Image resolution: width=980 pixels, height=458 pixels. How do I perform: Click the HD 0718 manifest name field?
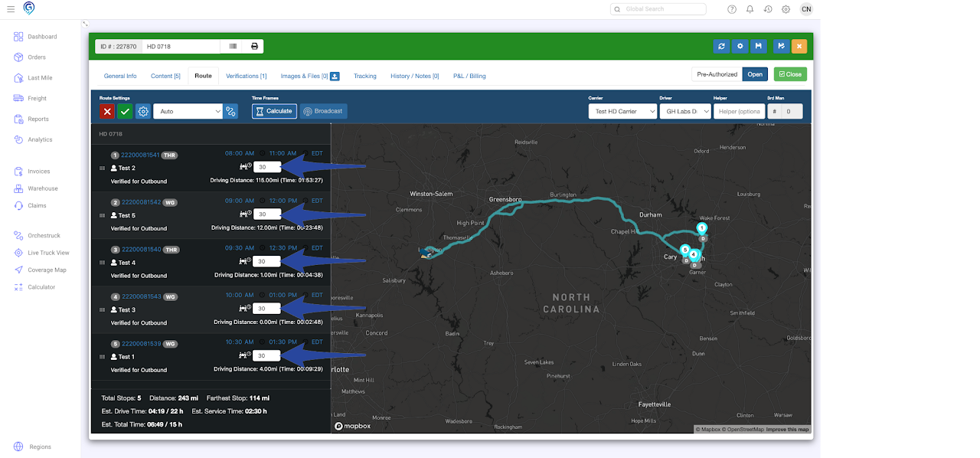pyautogui.click(x=182, y=47)
